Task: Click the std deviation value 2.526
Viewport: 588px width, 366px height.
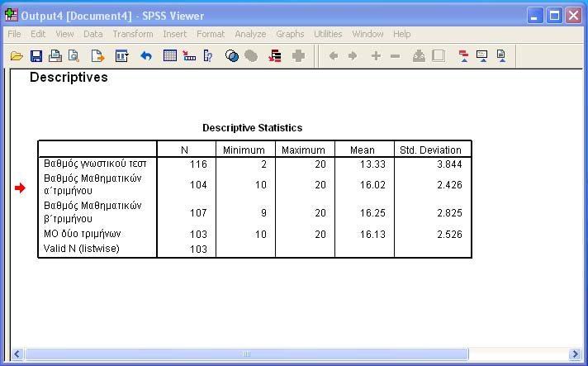Action: (449, 234)
